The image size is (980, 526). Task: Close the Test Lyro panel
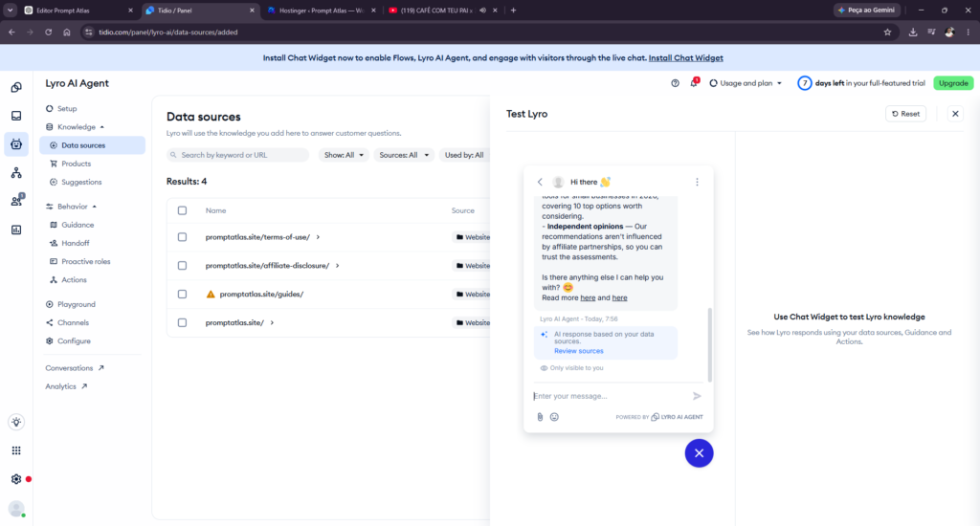point(955,114)
